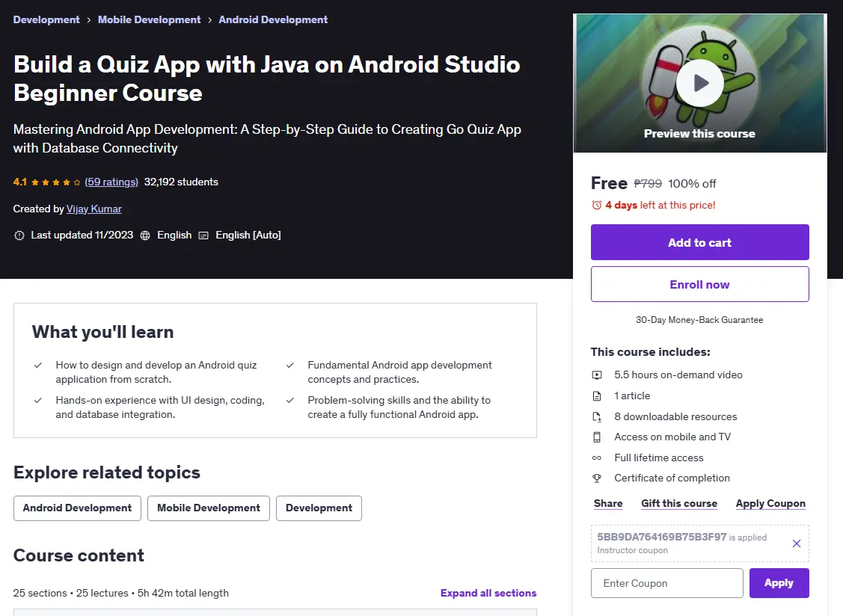Click the '30-Day Money-Back Guarantee' text

point(699,320)
